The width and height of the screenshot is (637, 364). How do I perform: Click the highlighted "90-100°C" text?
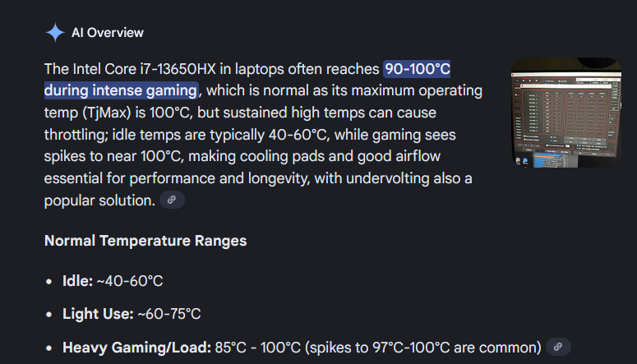417,68
